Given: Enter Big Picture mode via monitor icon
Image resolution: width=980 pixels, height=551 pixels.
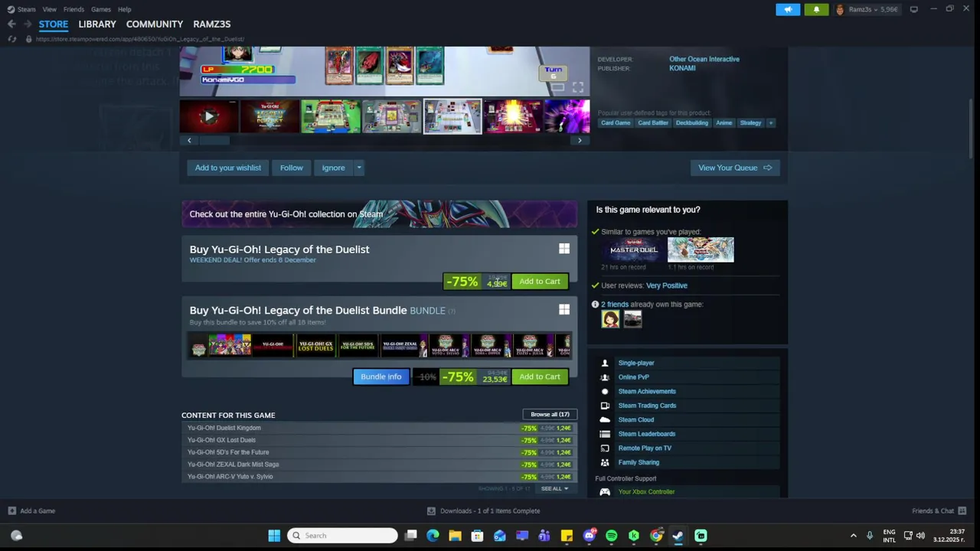Looking at the screenshot, I should 913,9.
